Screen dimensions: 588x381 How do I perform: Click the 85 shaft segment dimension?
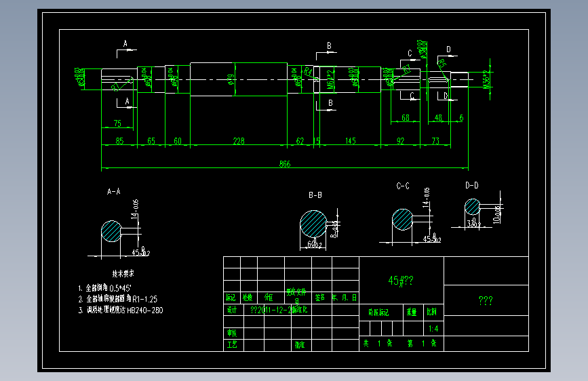point(119,141)
